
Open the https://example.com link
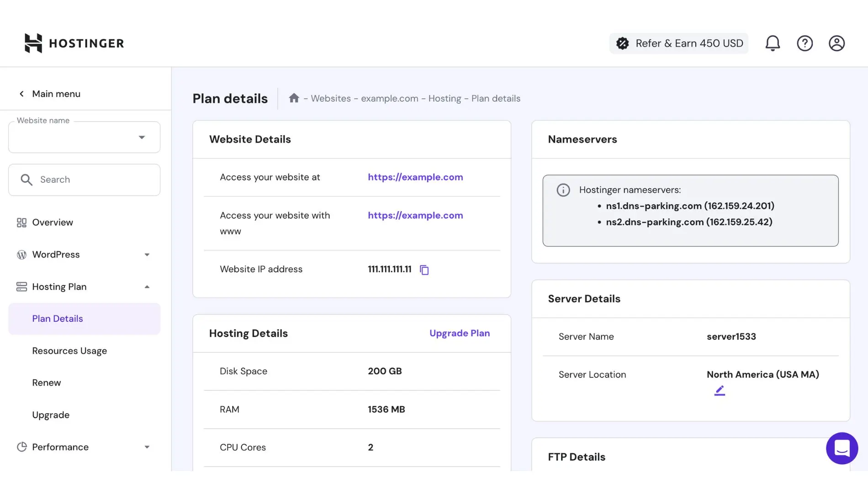click(x=415, y=177)
